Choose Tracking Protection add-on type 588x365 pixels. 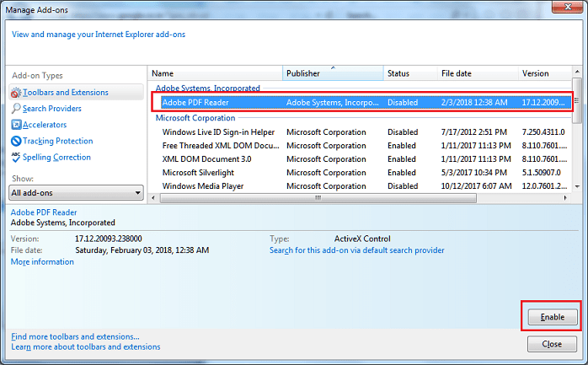click(x=58, y=141)
